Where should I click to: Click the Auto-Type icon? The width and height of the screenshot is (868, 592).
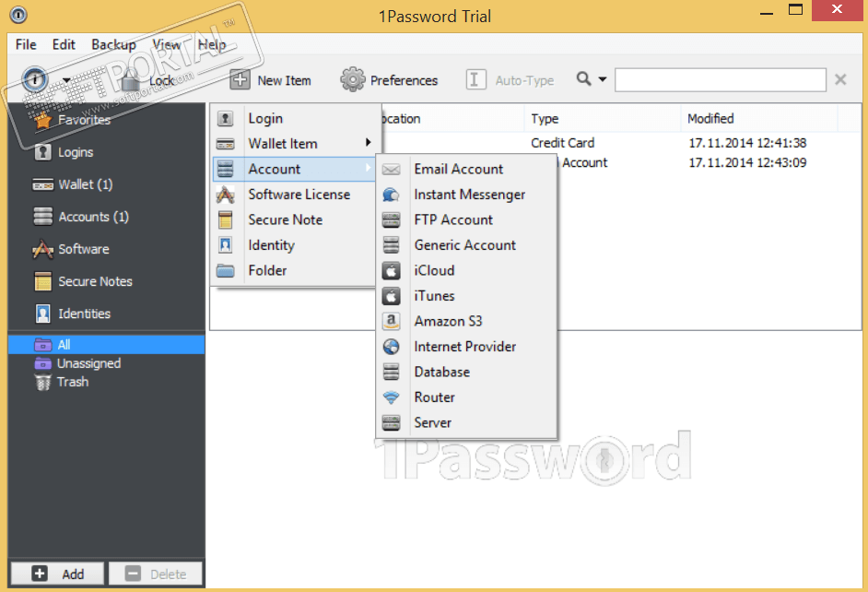tap(475, 79)
